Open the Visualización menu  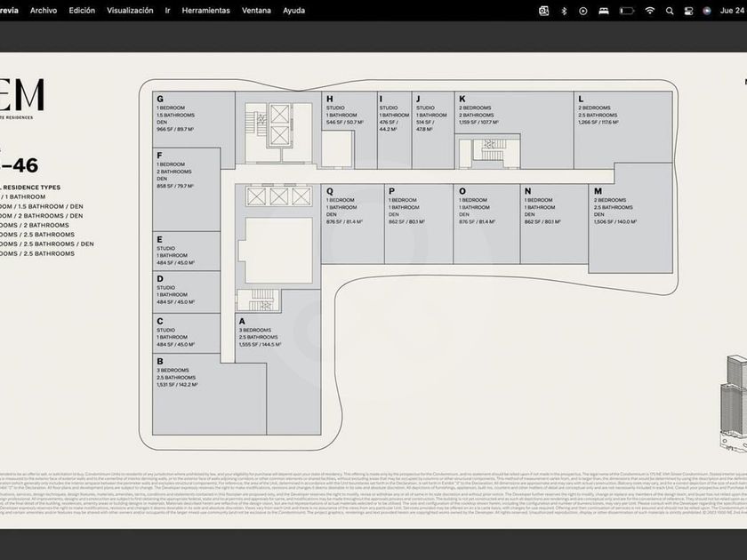coord(130,11)
